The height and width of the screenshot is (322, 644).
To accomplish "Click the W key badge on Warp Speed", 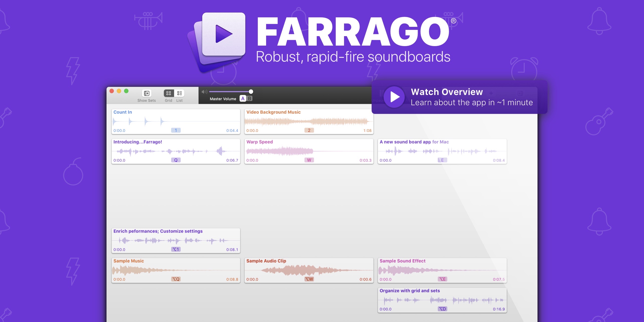I will pos(309,160).
